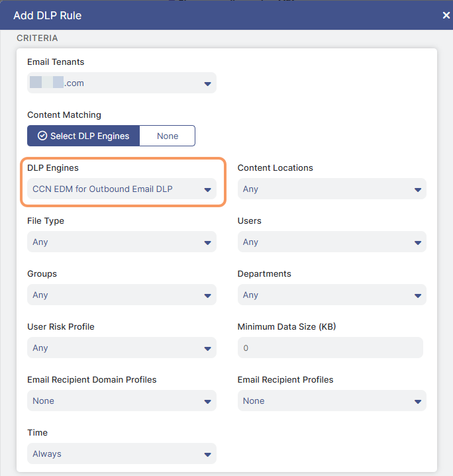Image resolution: width=453 pixels, height=476 pixels.
Task: Expand the Departments dropdown
Action: 332,295
